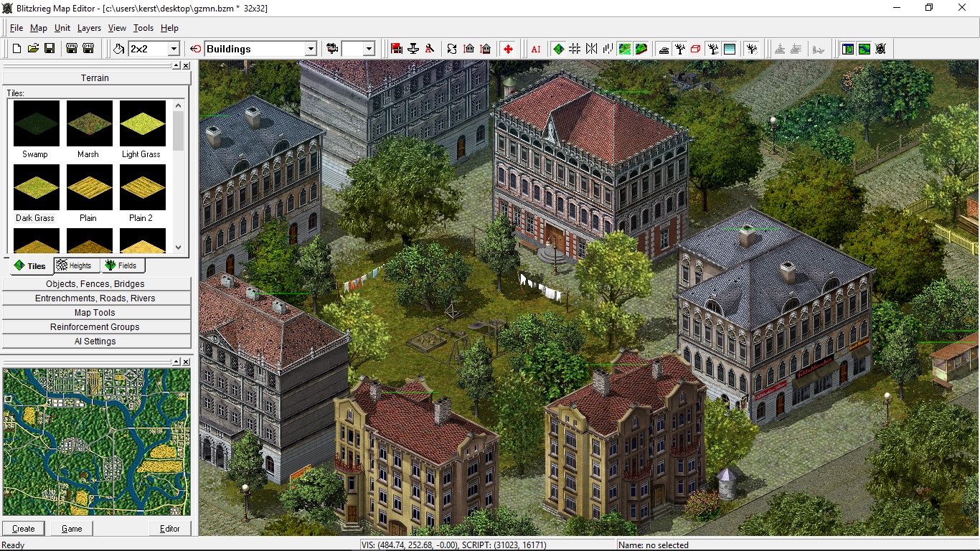
Task: Click the vertical bars height icon in toolbar
Action: tap(608, 49)
